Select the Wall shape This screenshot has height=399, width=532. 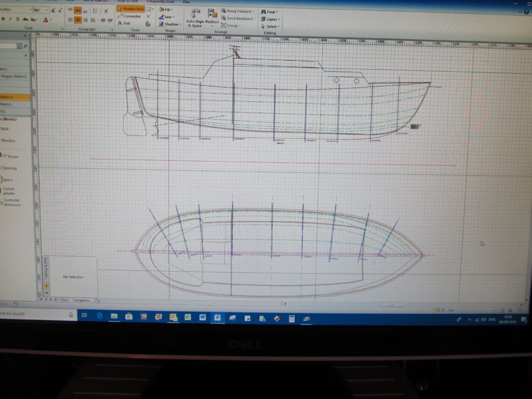tap(5, 129)
